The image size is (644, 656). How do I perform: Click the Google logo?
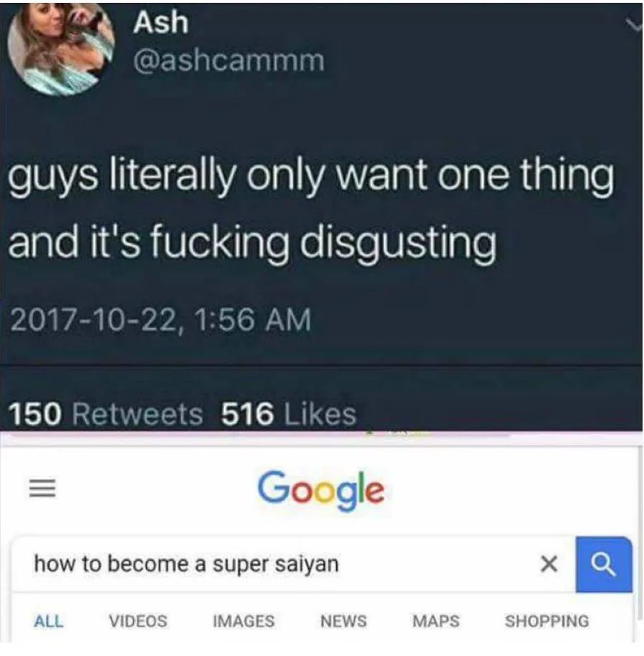[x=321, y=490]
